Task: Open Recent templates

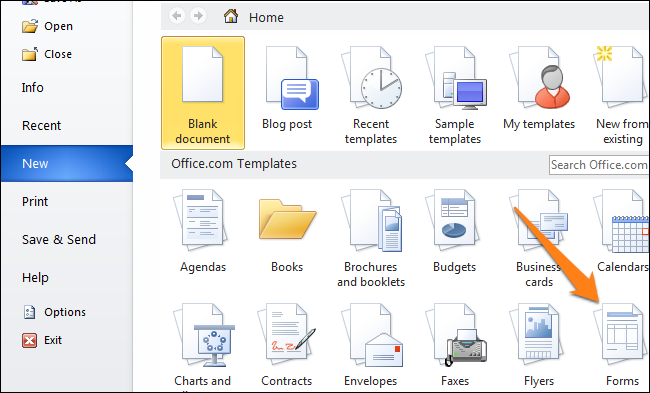Action: point(371,95)
